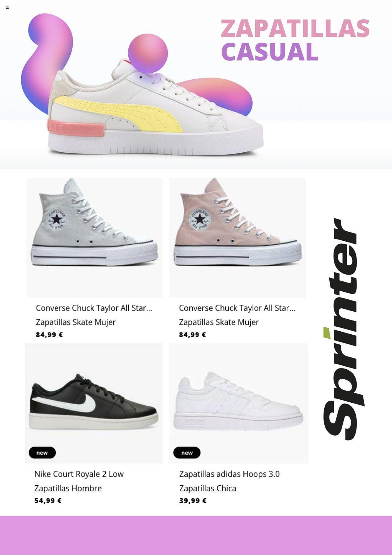
Task: Select the 54,99 € price
Action: pos(48,501)
